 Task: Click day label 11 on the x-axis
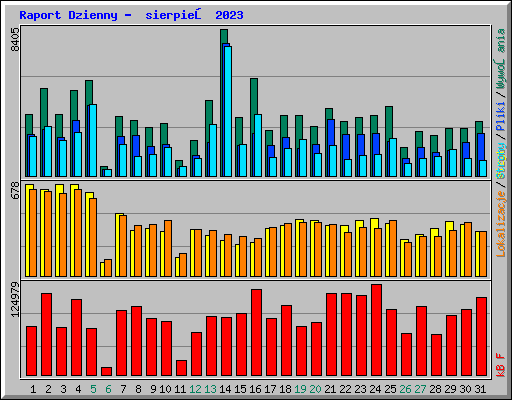point(180,389)
